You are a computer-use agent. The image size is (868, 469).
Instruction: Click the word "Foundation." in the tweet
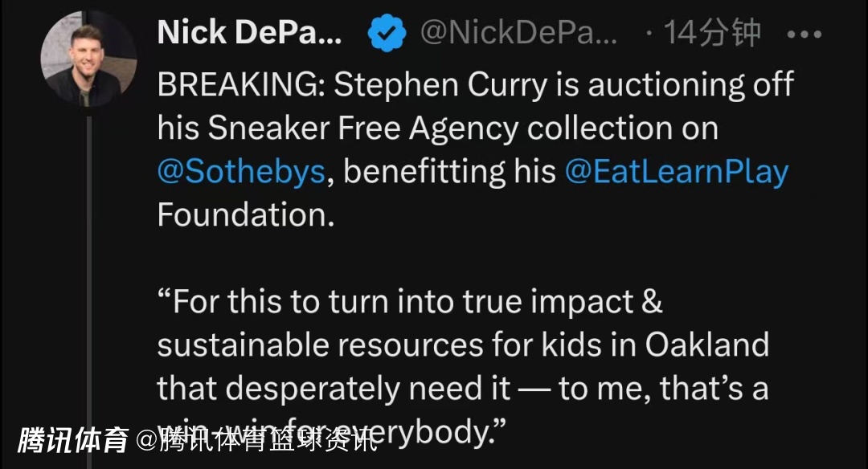pyautogui.click(x=246, y=215)
